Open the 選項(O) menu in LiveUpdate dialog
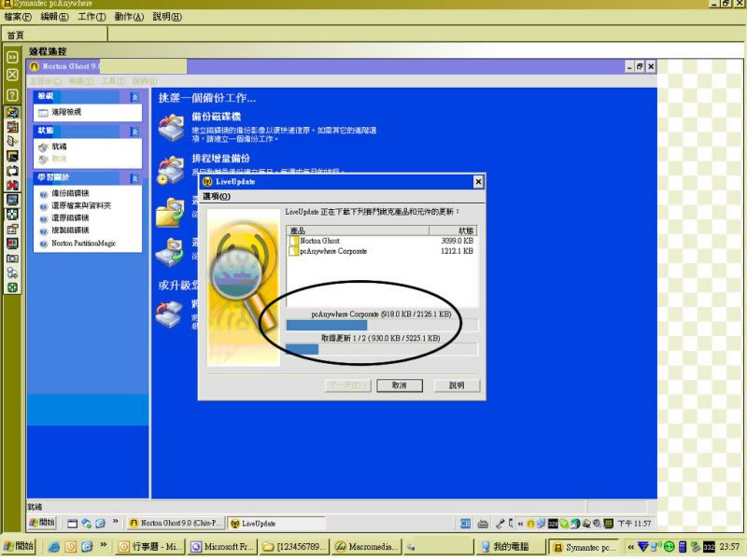Screen dimensions: 747x560 pyautogui.click(x=217, y=196)
